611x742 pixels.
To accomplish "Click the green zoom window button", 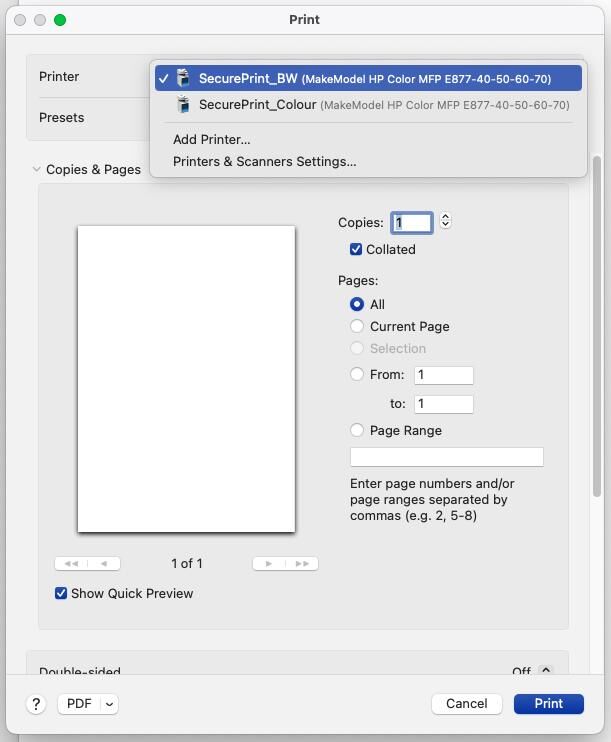I will click(x=60, y=20).
